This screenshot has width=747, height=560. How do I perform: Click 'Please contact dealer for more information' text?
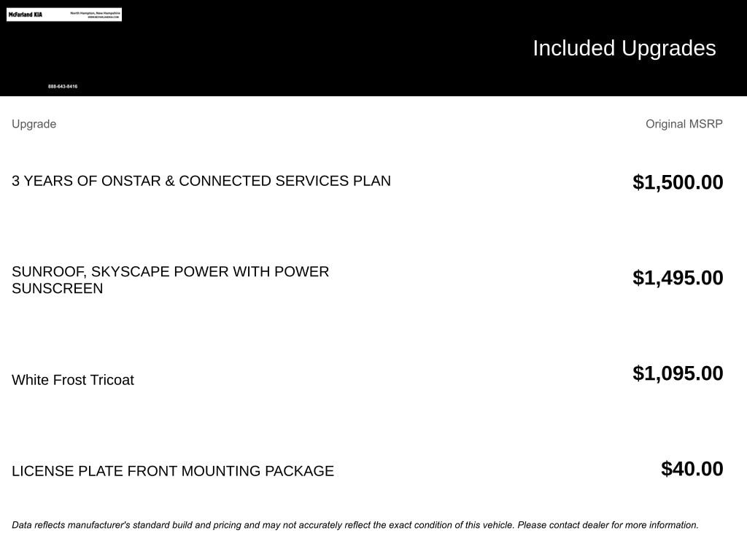coord(608,525)
